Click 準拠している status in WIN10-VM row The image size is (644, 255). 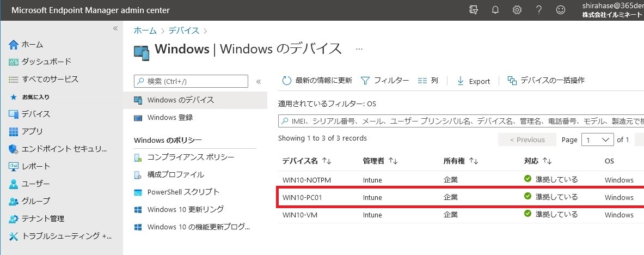pyautogui.click(x=556, y=214)
